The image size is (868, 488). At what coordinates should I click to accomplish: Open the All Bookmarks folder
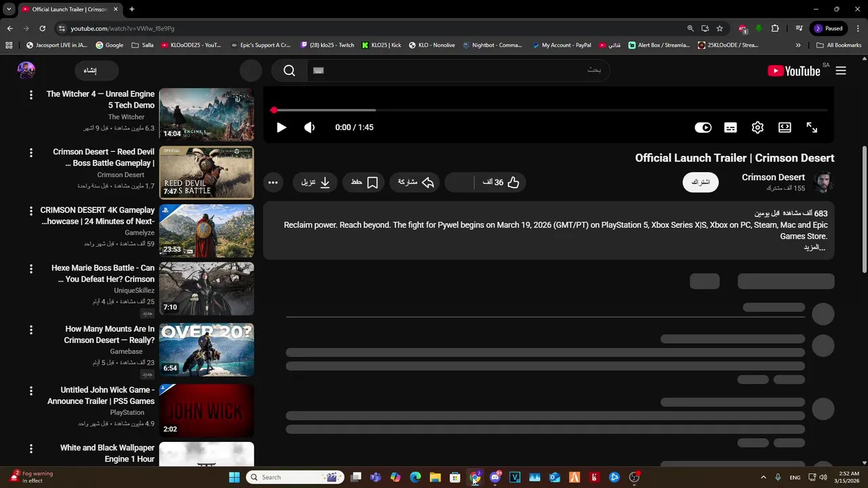pyautogui.click(x=839, y=45)
